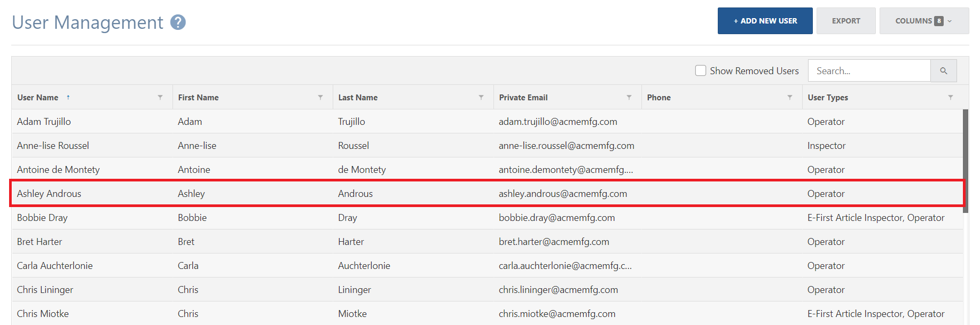Select the Chris Lininger user name cell
The height and width of the screenshot is (325, 980).
point(92,289)
